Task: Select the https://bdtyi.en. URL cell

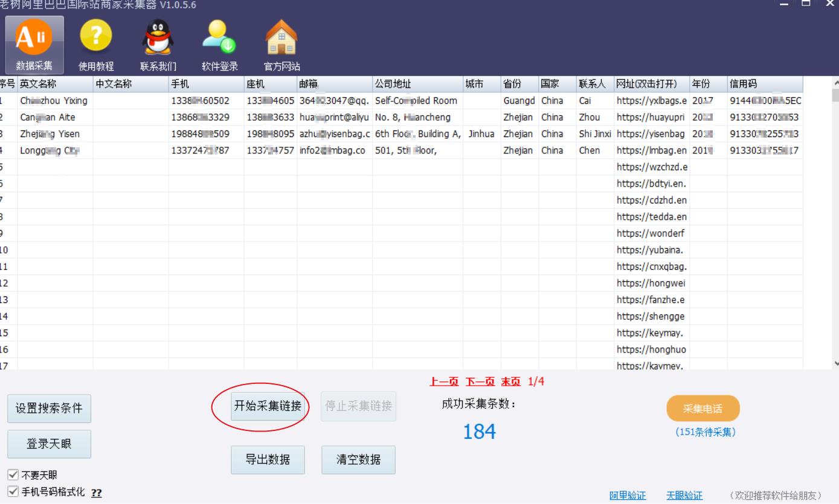Action: (652, 183)
